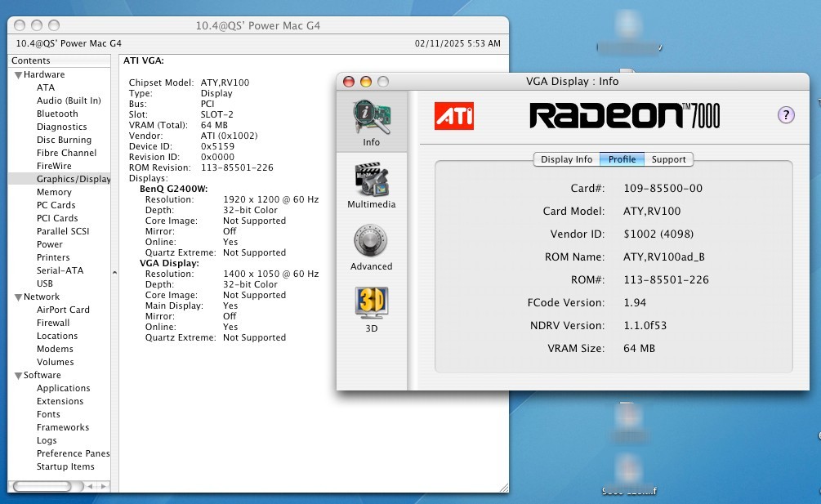Select USB in the Hardware list
Image resolution: width=821 pixels, height=504 pixels.
coord(44,283)
